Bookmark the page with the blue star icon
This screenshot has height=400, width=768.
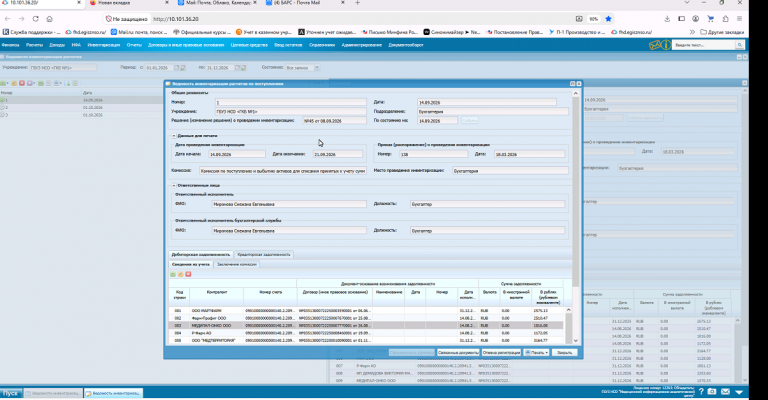coord(608,19)
